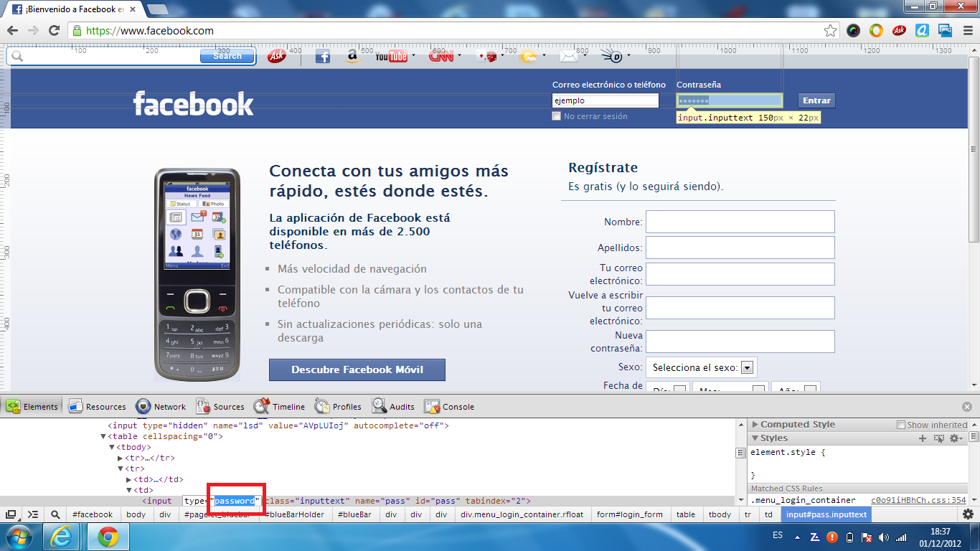
Task: Open the Ask logo on the Ask toolbar
Action: (276, 56)
